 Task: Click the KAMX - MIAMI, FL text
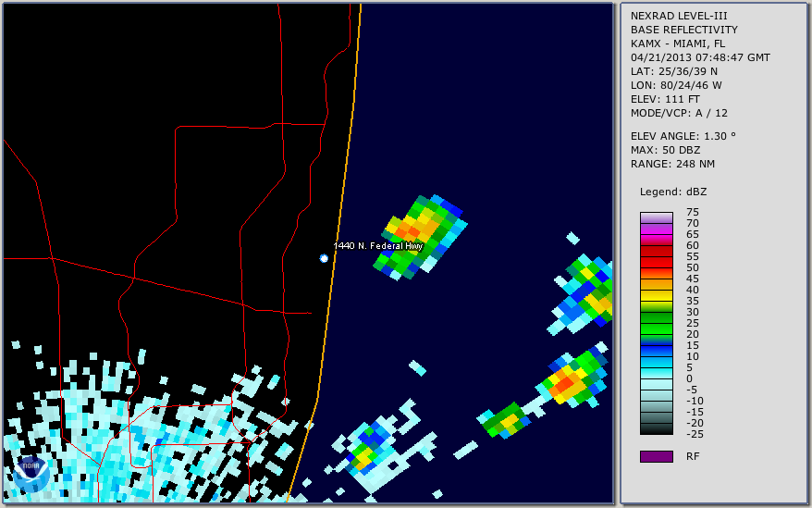click(677, 43)
